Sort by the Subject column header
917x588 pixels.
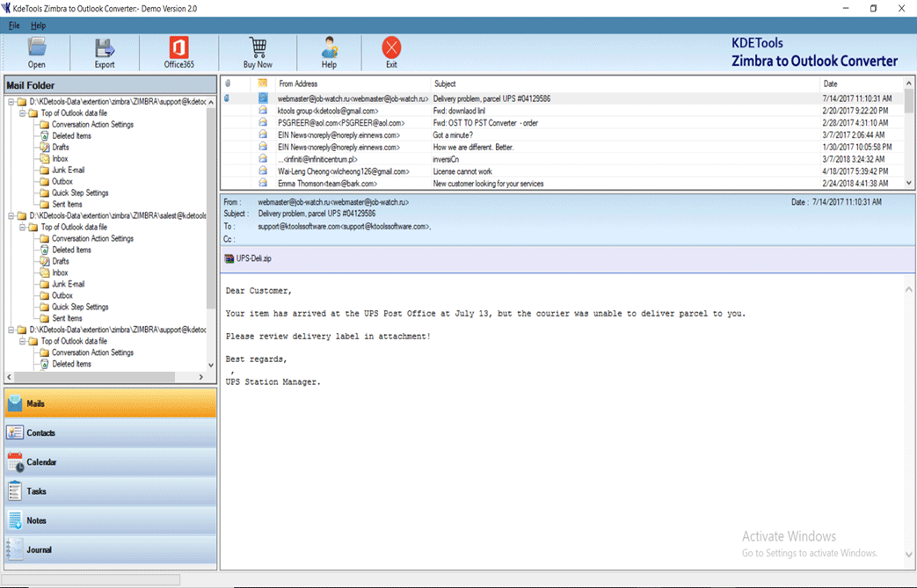point(445,84)
